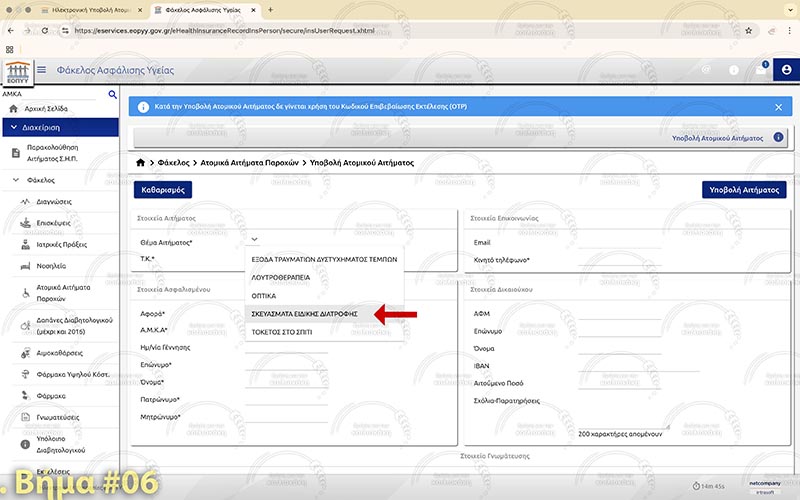This screenshot has height=500, width=800.
Task: Click info icon beside Υποβολή Ατομικού Αιτήματος
Action: pyautogui.click(x=778, y=137)
